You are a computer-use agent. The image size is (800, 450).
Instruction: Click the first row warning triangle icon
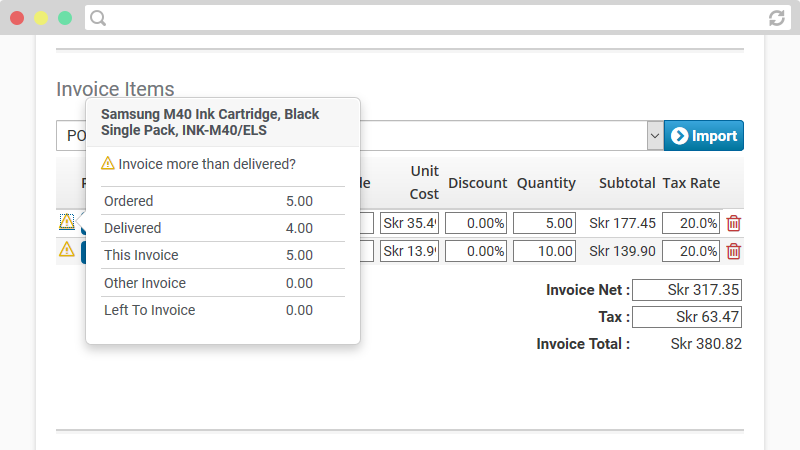[x=67, y=221]
